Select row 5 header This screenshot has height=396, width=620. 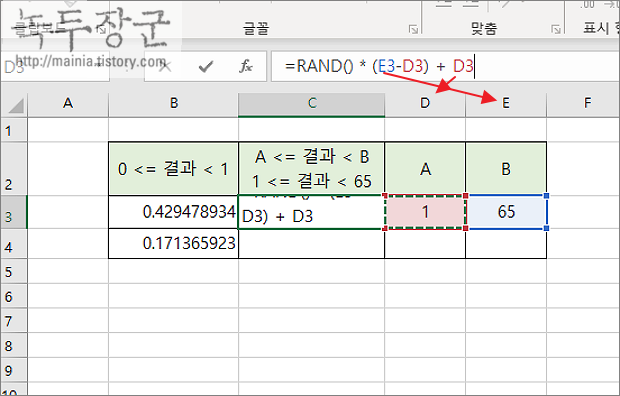tap(13, 271)
